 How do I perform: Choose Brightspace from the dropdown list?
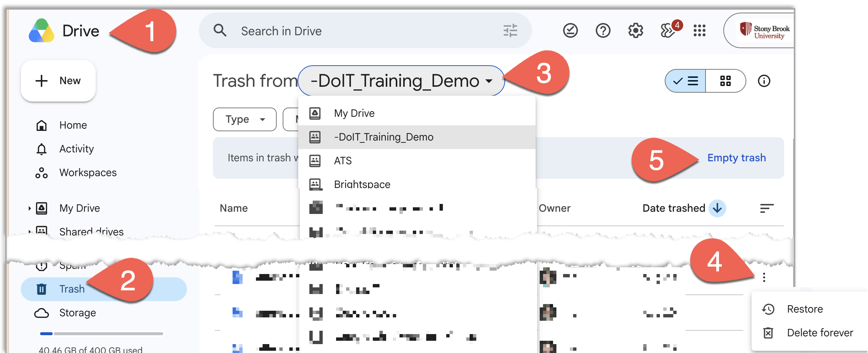[x=417, y=183]
